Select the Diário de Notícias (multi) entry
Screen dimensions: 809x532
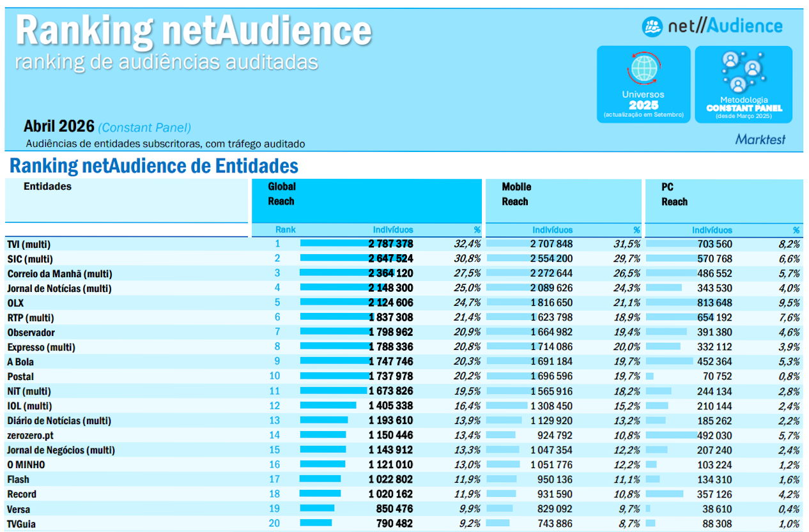tap(59, 421)
